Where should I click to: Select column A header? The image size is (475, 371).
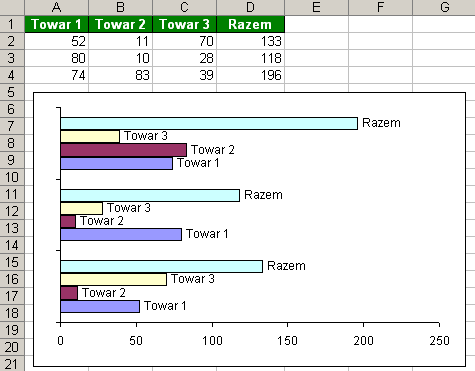coord(56,7)
